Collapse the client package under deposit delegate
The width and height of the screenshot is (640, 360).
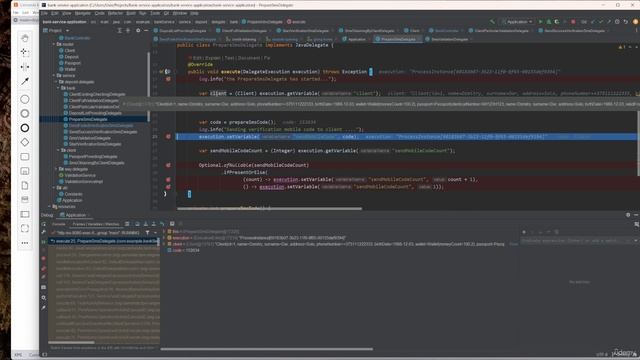pyautogui.click(x=58, y=150)
